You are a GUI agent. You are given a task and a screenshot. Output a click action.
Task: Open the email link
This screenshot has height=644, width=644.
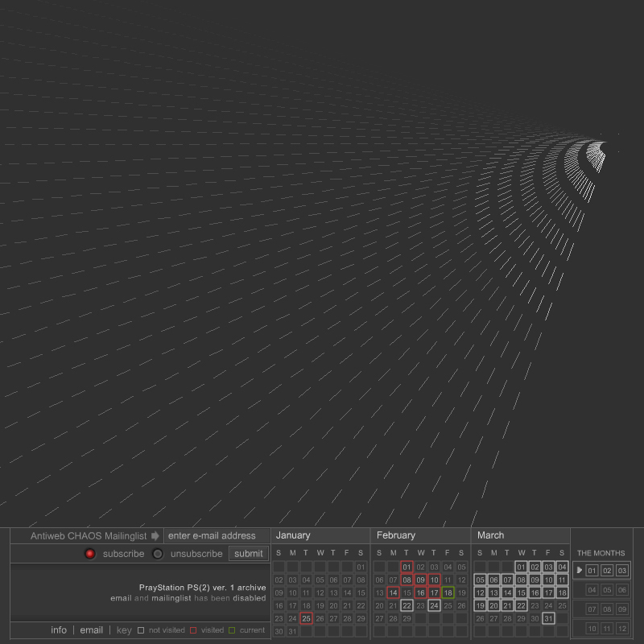coord(92,630)
